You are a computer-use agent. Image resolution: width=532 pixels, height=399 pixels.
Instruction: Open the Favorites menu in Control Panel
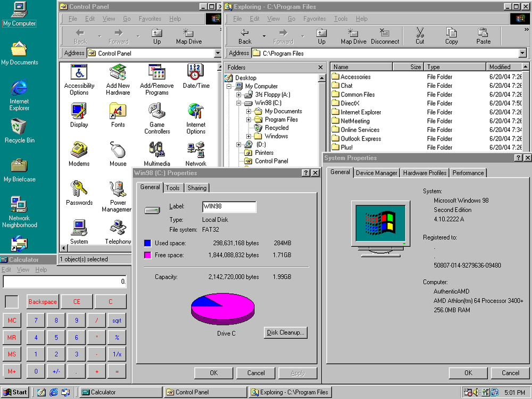point(149,19)
